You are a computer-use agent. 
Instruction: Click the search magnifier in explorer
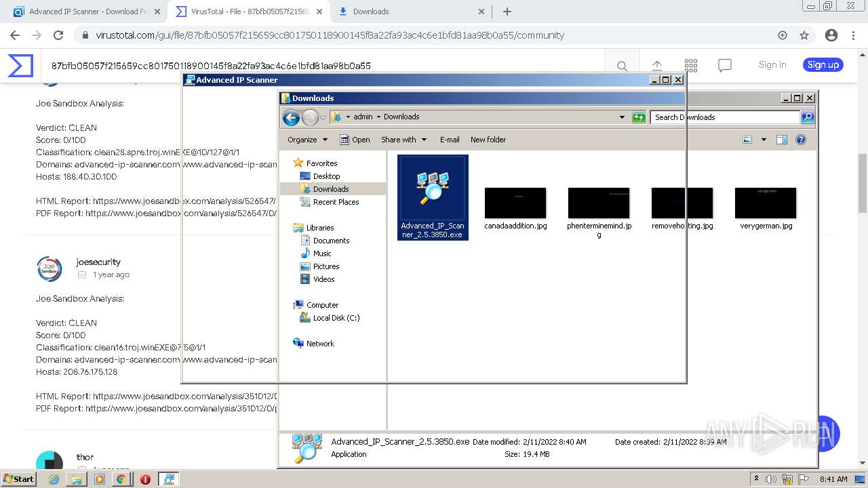[808, 117]
